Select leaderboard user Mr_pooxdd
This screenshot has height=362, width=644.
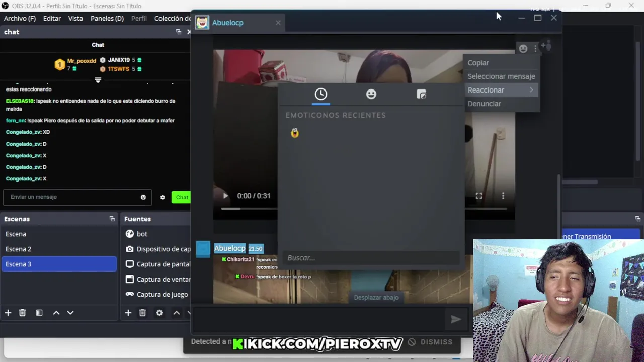coord(82,61)
